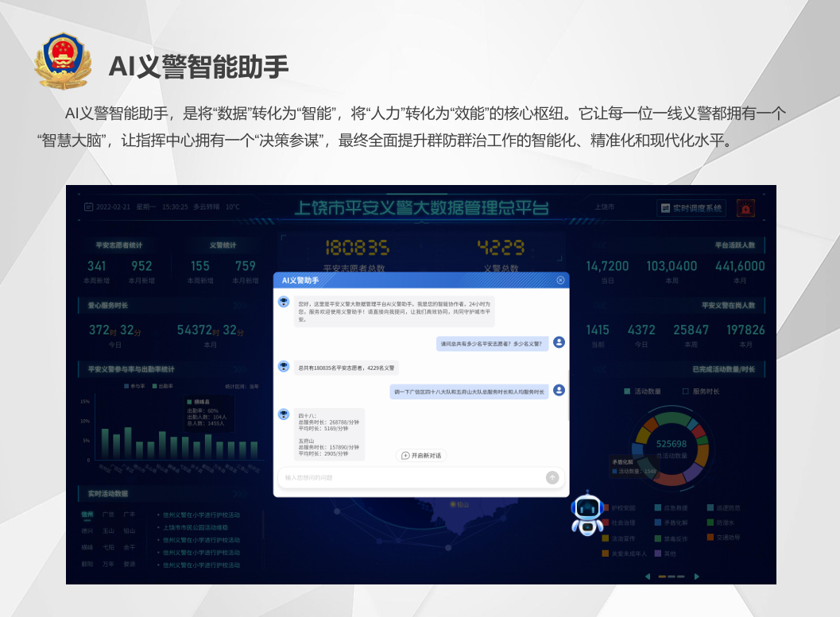Select the 广信 district tab
Image resolution: width=840 pixels, height=617 pixels.
(x=108, y=515)
